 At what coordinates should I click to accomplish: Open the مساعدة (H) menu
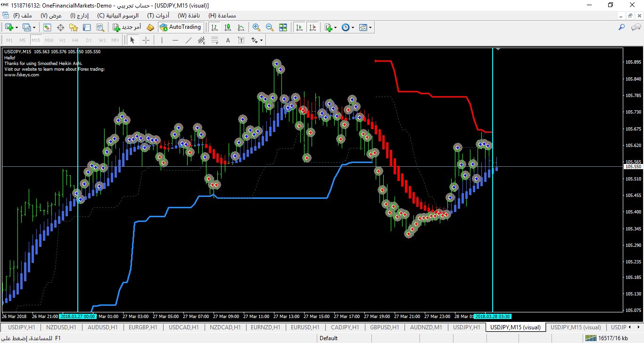pos(221,16)
